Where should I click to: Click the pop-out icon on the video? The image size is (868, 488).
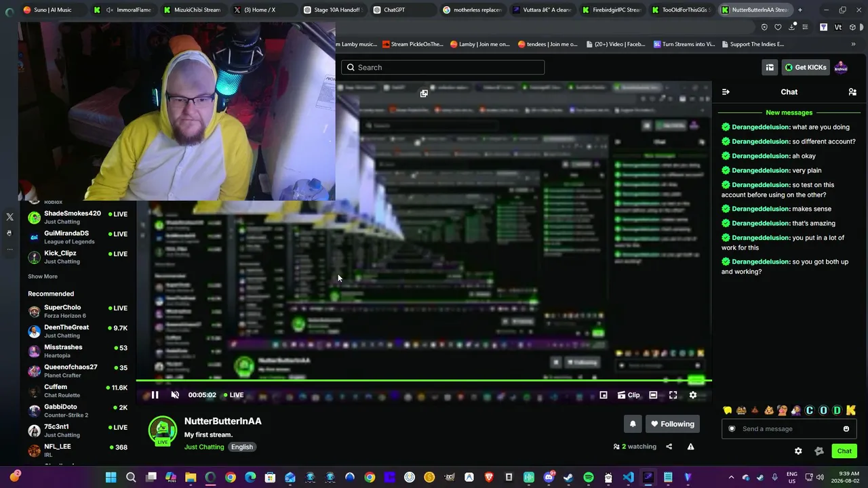coord(424,94)
